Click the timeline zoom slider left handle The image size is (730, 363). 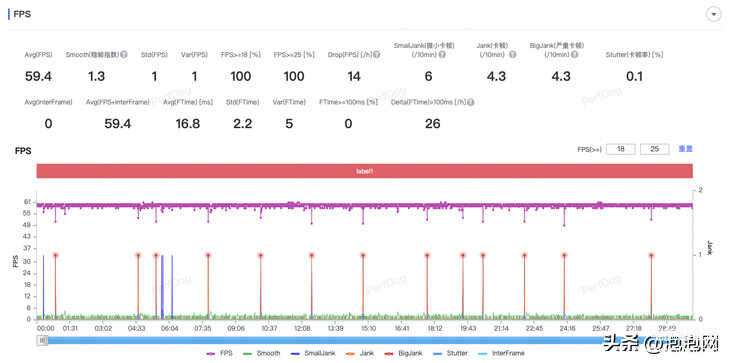point(42,341)
